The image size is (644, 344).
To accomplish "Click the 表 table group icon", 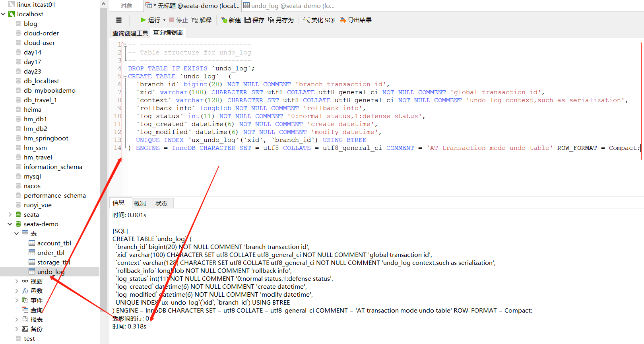I will [25, 233].
